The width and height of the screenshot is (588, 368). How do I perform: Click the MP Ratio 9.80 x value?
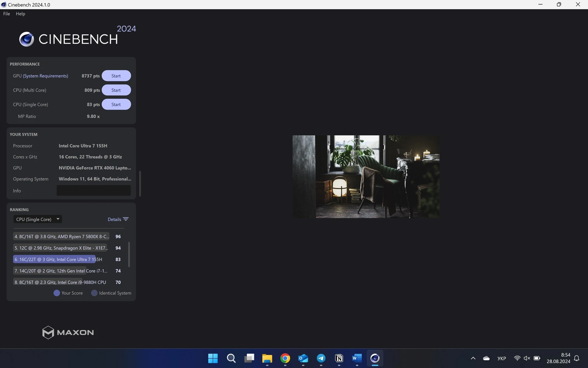pos(93,117)
